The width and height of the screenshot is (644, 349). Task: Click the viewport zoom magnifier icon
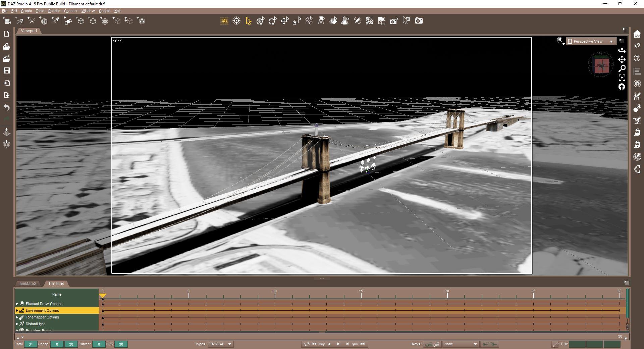click(x=622, y=69)
